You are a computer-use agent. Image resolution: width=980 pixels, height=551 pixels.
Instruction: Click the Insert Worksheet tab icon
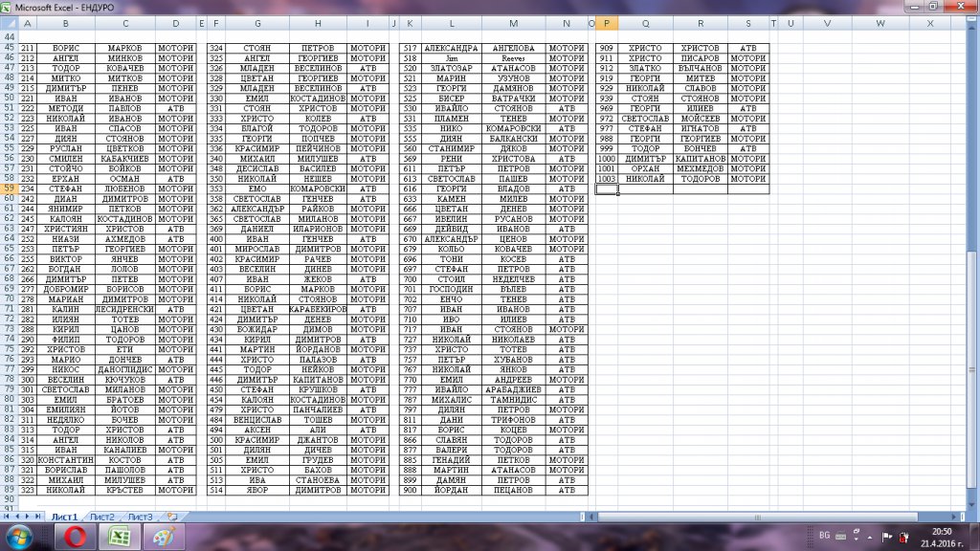(172, 517)
